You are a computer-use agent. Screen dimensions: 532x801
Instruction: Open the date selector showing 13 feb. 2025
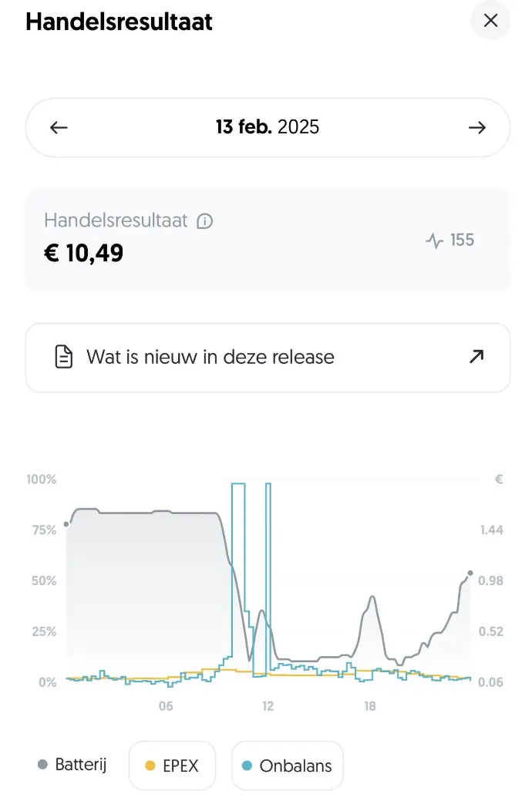pyautogui.click(x=268, y=126)
